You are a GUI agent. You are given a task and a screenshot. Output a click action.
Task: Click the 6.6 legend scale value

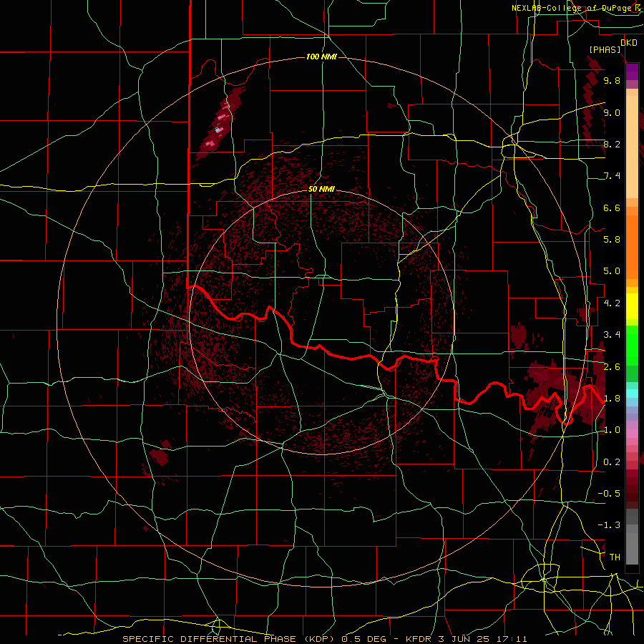click(x=612, y=208)
